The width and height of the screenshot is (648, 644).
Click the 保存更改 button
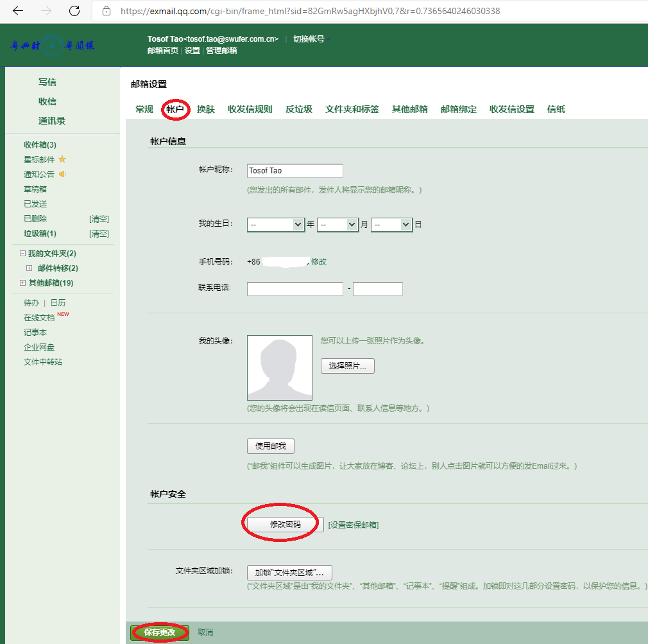[160, 632]
